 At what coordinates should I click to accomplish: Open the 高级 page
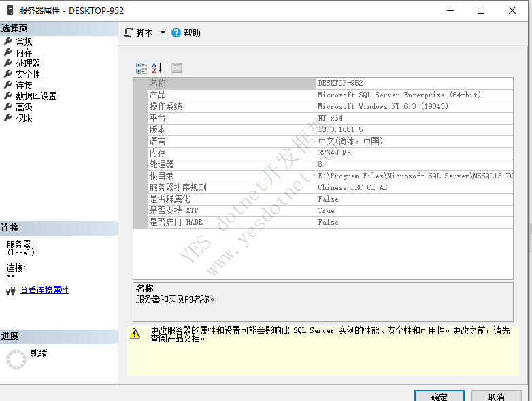tap(24, 107)
